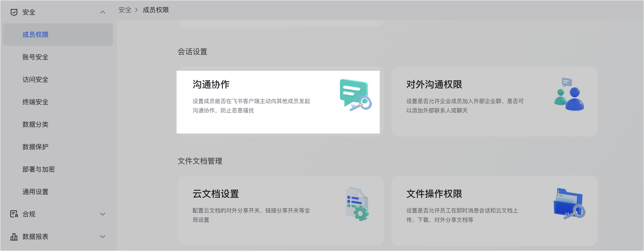
Task: Click the 安全 sidebar heading label
Action: click(29, 12)
